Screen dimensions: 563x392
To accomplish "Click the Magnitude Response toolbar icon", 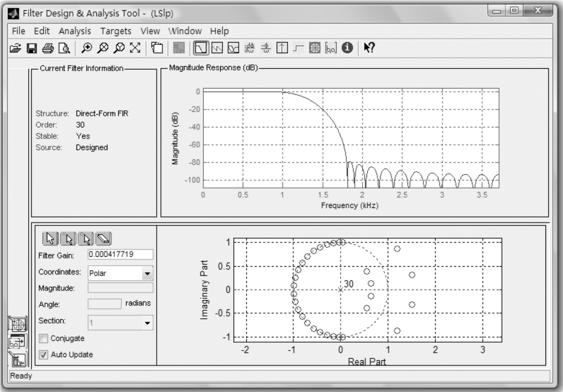I will [200, 48].
